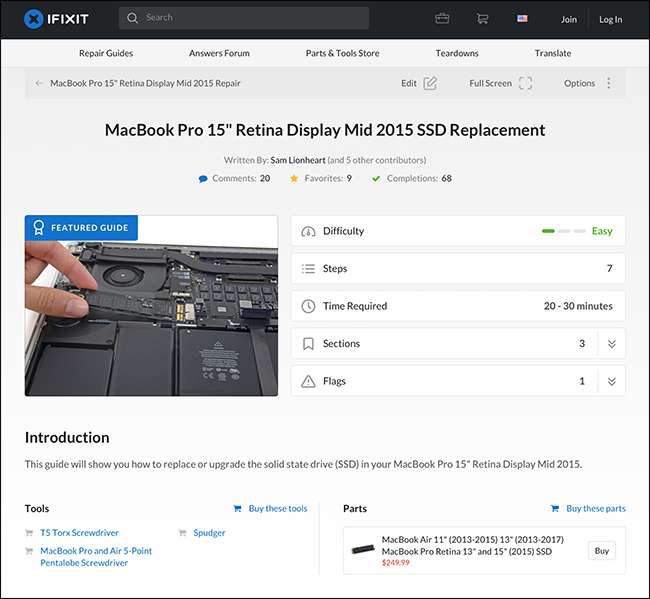Enter Full Screen mode via its icon

(525, 83)
